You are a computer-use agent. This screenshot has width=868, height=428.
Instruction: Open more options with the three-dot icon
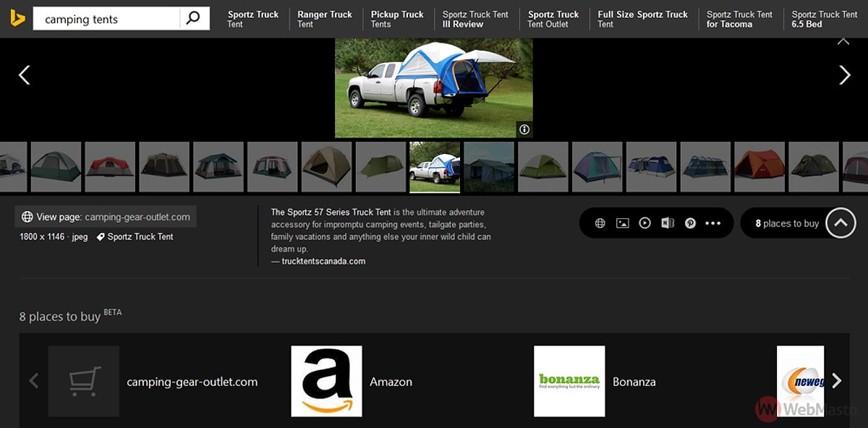[x=713, y=223]
